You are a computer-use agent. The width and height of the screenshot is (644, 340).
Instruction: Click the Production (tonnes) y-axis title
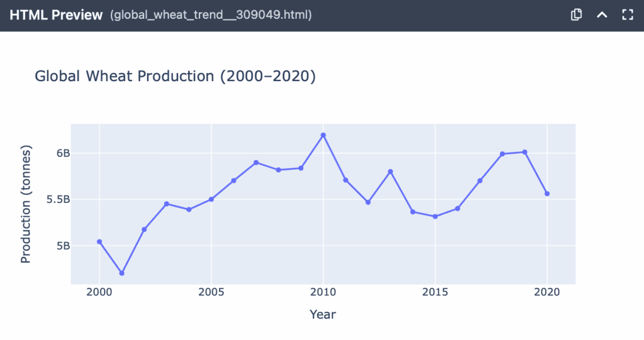click(x=26, y=204)
